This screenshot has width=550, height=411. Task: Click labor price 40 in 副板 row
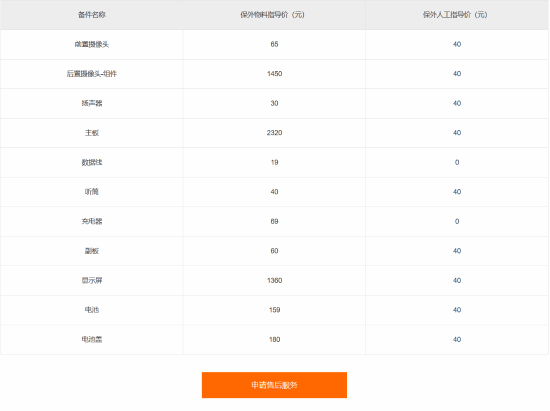(457, 251)
